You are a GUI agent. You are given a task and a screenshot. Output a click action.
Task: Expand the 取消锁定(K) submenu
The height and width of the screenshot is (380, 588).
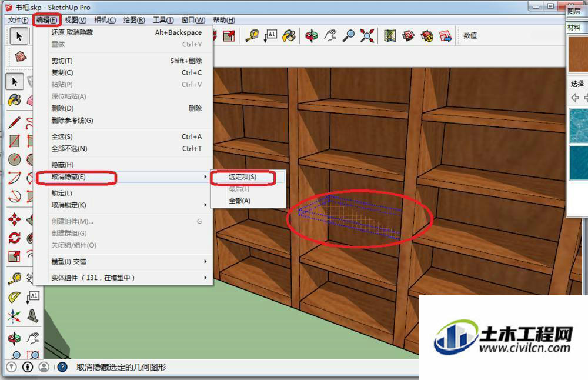click(123, 205)
